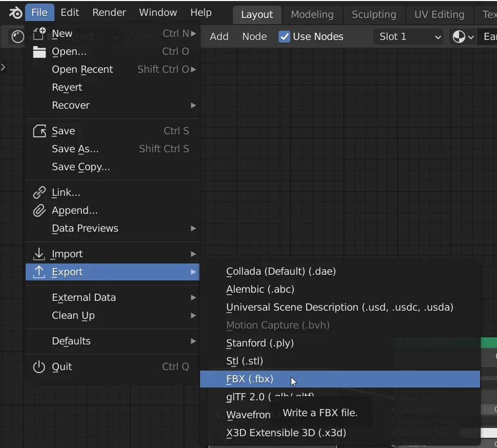Click the Link chain icon
The height and width of the screenshot is (448, 497).
pyautogui.click(x=39, y=192)
